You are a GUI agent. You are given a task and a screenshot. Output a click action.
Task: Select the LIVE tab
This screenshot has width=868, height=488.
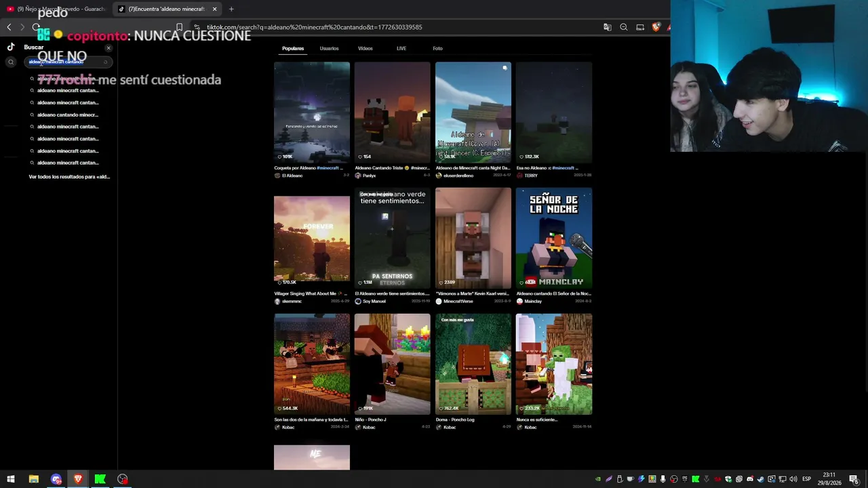[401, 48]
